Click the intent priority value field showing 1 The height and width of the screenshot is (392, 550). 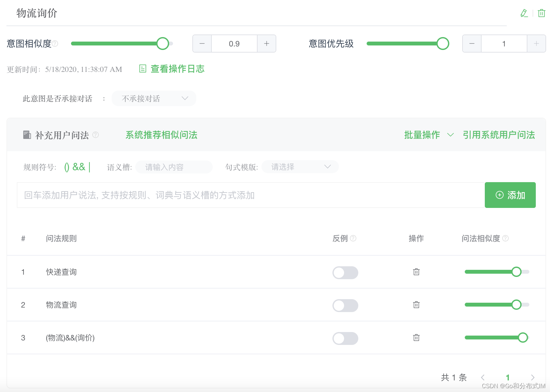[x=504, y=44]
